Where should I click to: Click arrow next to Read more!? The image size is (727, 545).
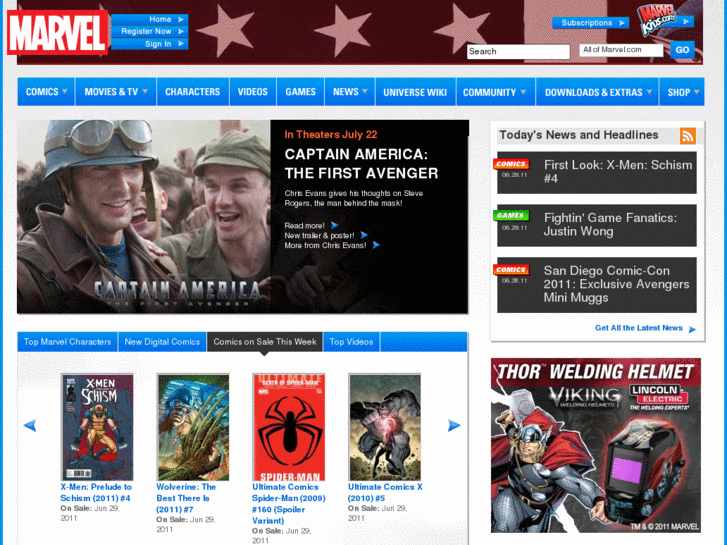(x=334, y=225)
